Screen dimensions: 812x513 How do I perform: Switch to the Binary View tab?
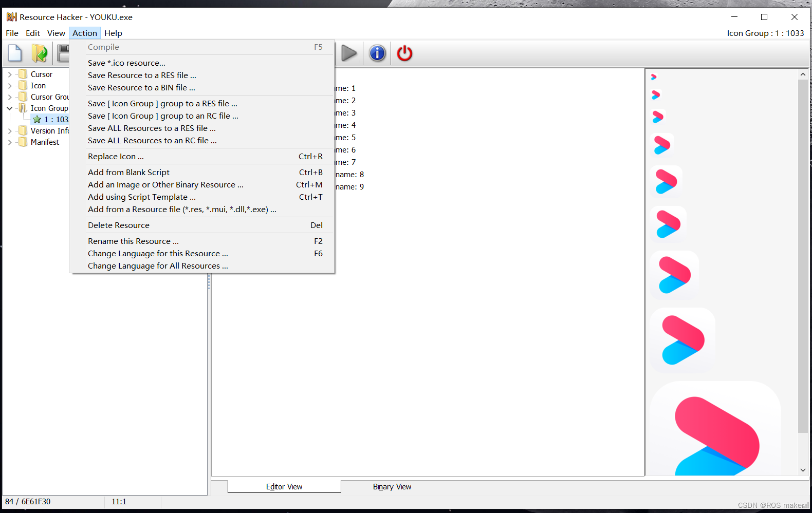coord(392,486)
